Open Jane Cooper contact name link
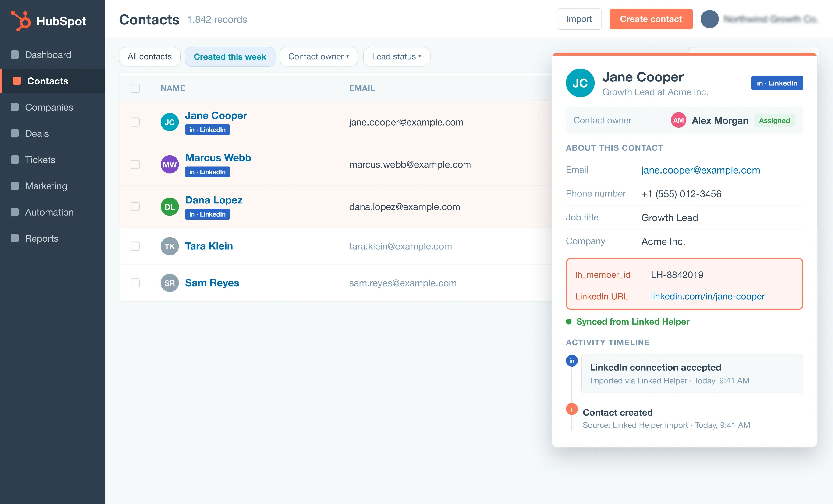Image resolution: width=833 pixels, height=504 pixels. point(216,115)
